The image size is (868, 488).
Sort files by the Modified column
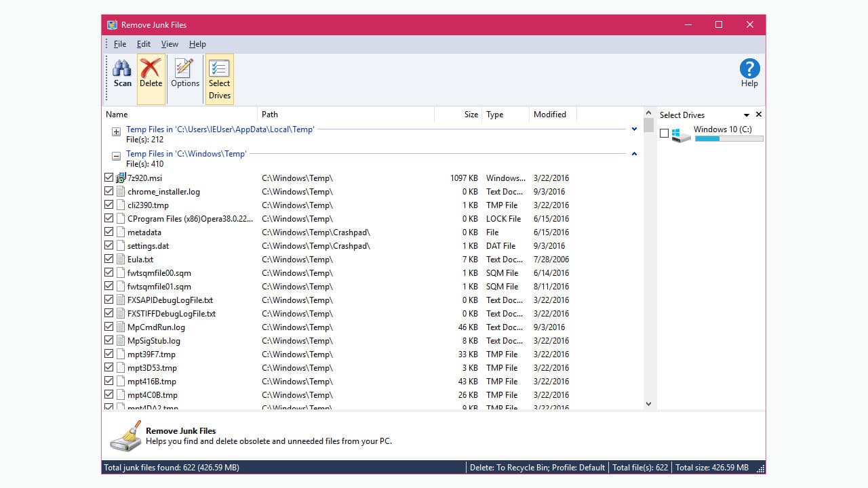click(551, 114)
